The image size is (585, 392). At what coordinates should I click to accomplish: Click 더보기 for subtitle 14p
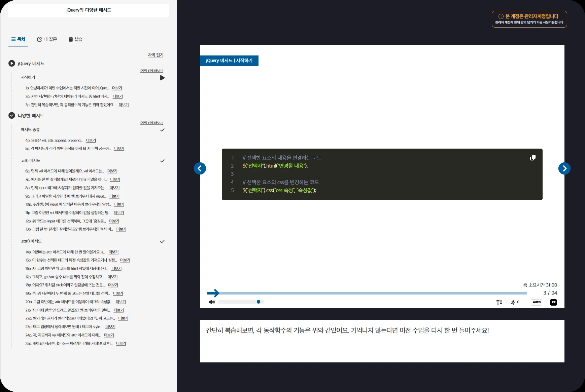pyautogui.click(x=113, y=252)
